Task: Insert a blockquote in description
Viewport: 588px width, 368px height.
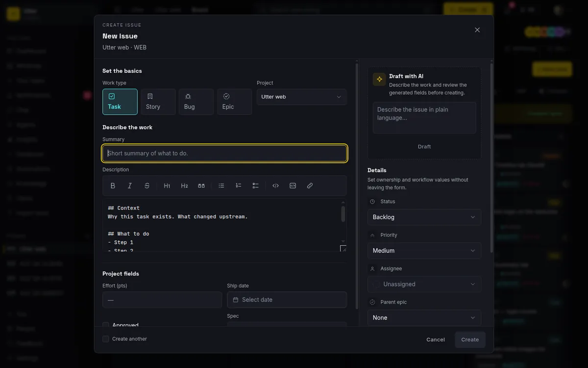Action: tap(201, 185)
